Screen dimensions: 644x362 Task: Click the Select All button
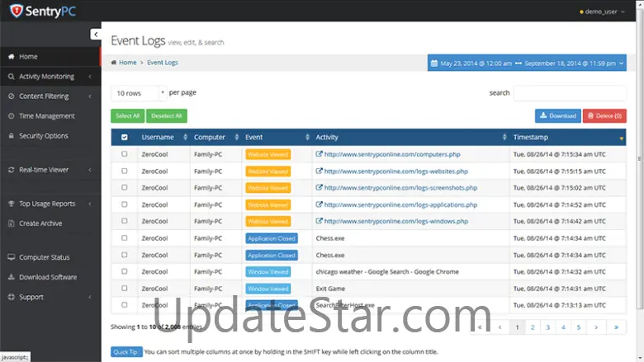tap(128, 116)
